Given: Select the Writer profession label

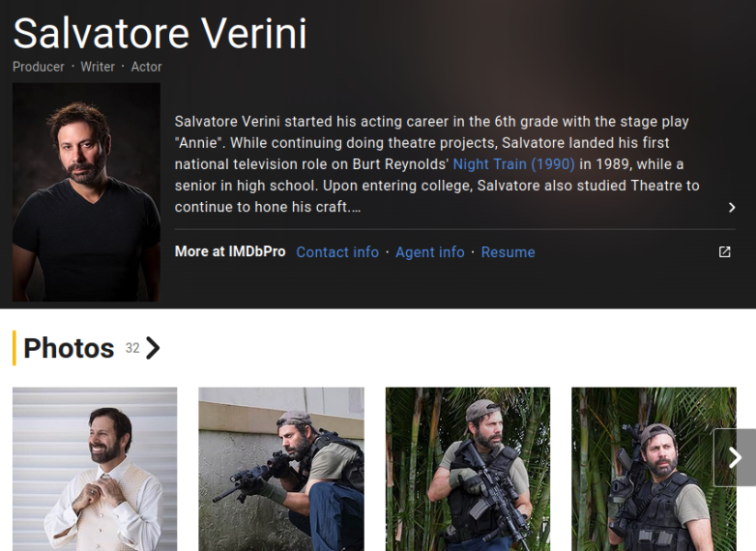Looking at the screenshot, I should pos(98,67).
